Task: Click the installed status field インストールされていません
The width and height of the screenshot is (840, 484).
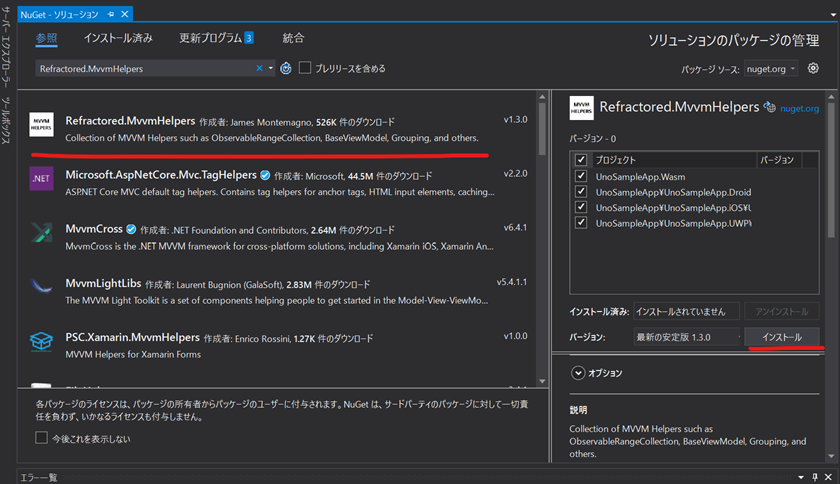Action: click(686, 311)
